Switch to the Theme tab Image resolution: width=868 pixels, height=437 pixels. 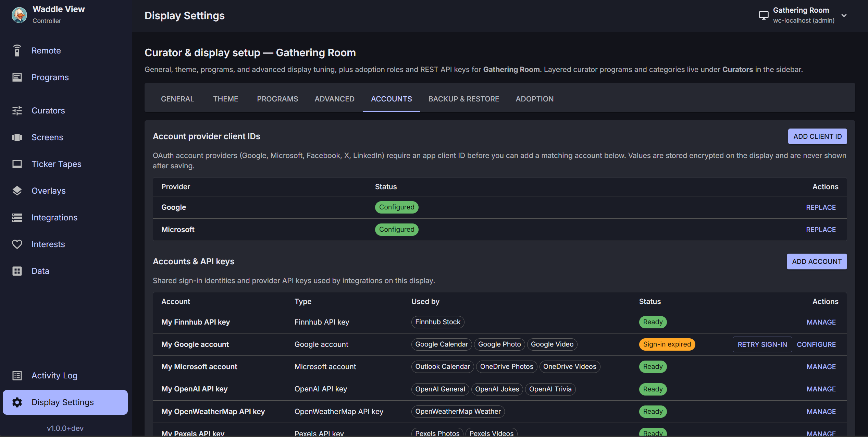tap(225, 99)
